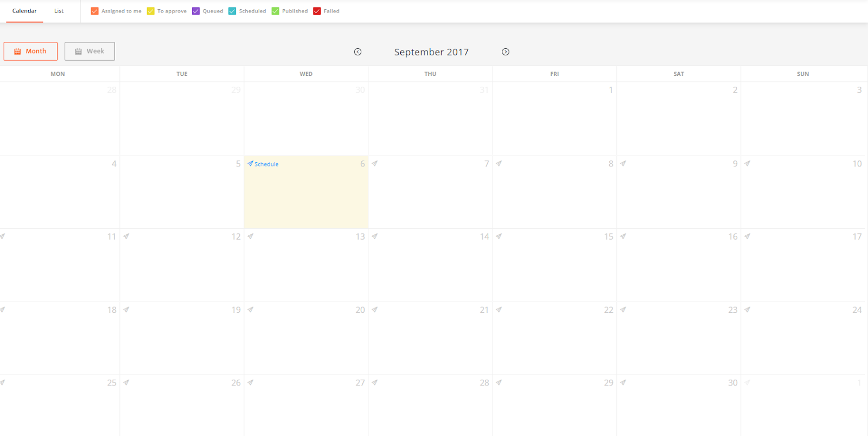Click the schedule paper-plane icon on September 7

coord(375,163)
